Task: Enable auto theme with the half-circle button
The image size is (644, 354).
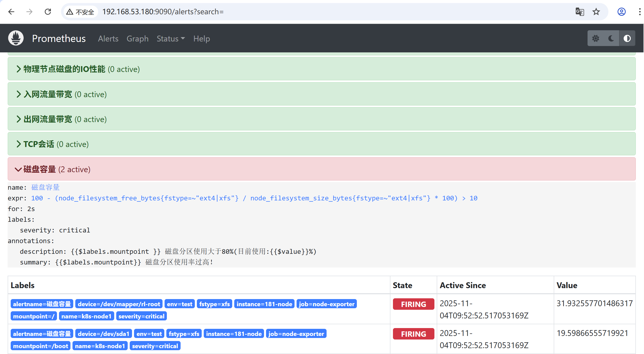Action: coord(627,38)
